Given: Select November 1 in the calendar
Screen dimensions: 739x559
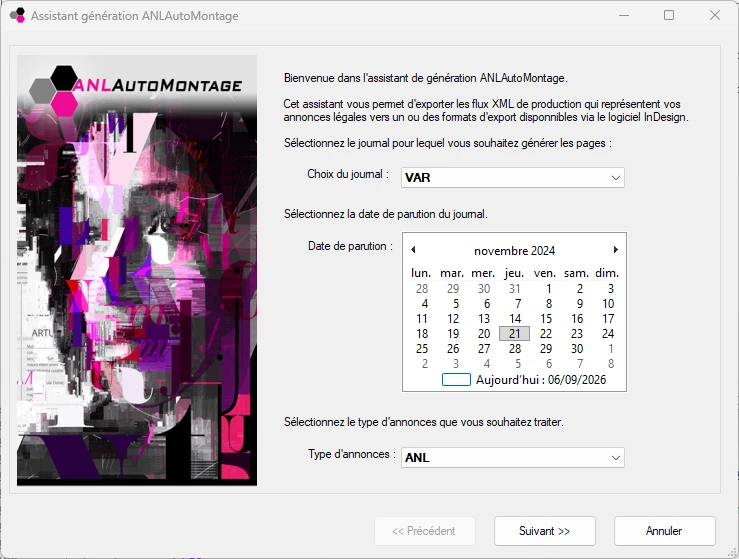Looking at the screenshot, I should click(x=549, y=288).
